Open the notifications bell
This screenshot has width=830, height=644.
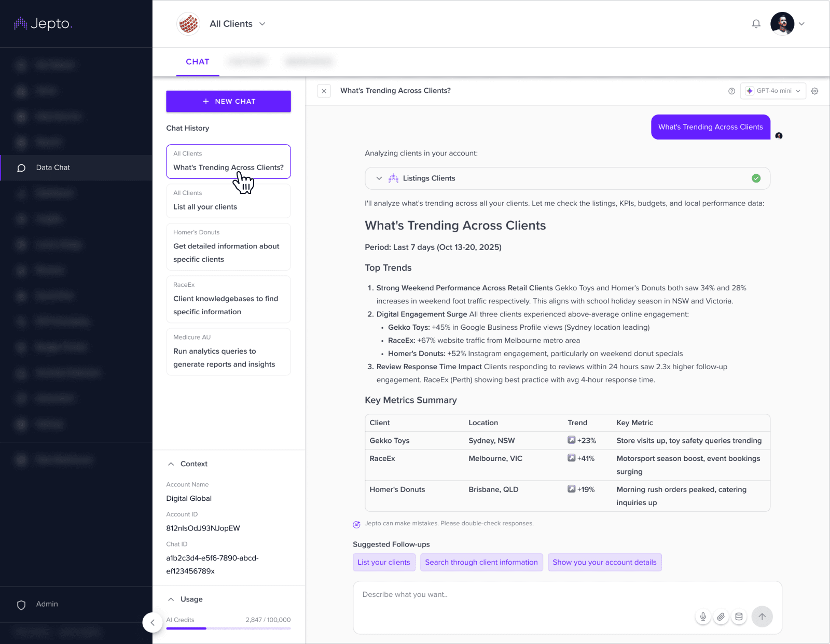(756, 24)
